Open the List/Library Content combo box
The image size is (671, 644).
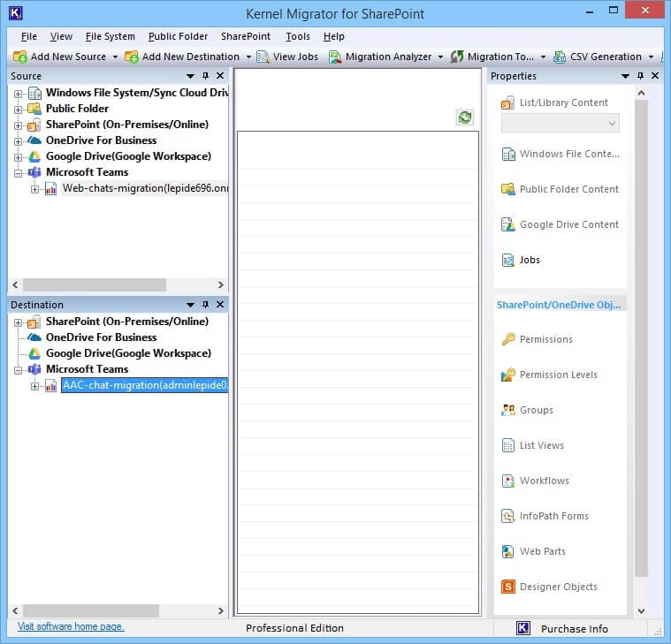(560, 123)
